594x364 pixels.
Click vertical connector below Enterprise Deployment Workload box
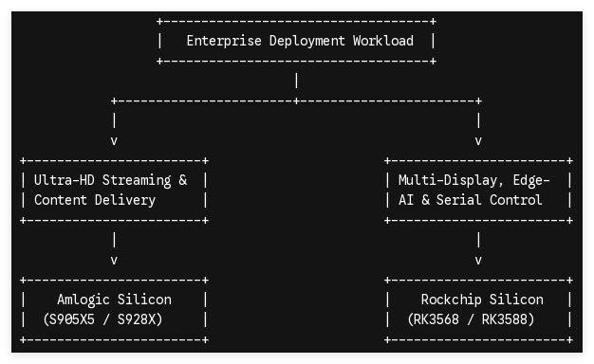click(296, 81)
